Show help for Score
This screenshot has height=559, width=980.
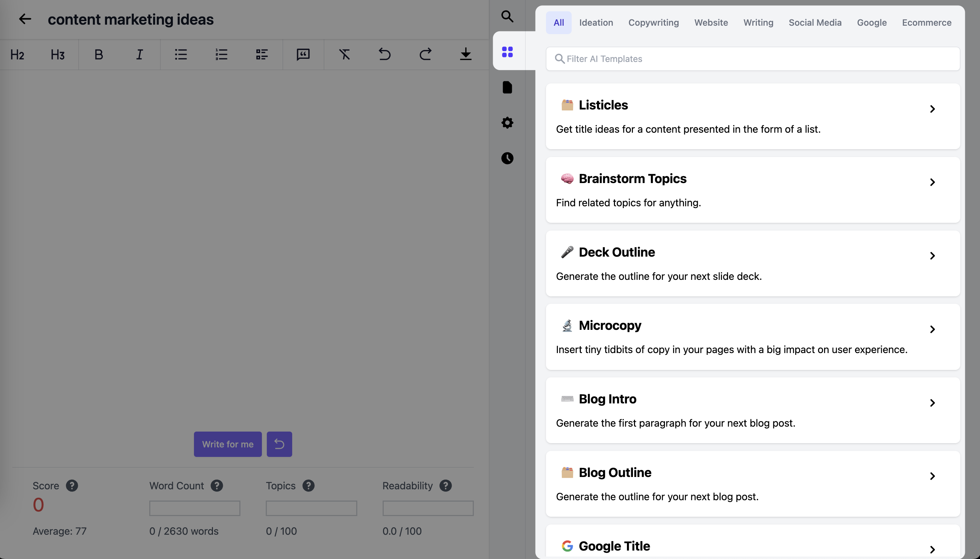tap(72, 486)
